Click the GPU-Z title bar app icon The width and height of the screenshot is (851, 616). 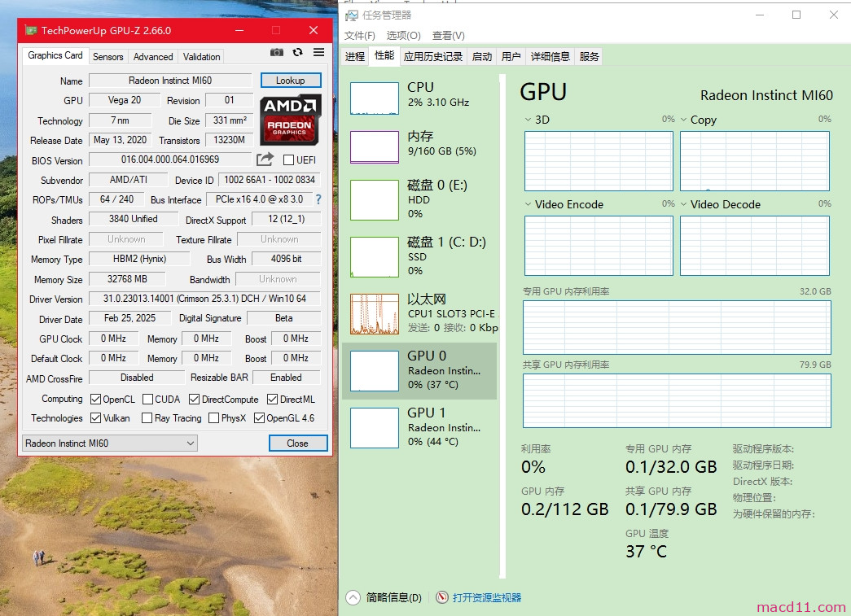point(31,30)
